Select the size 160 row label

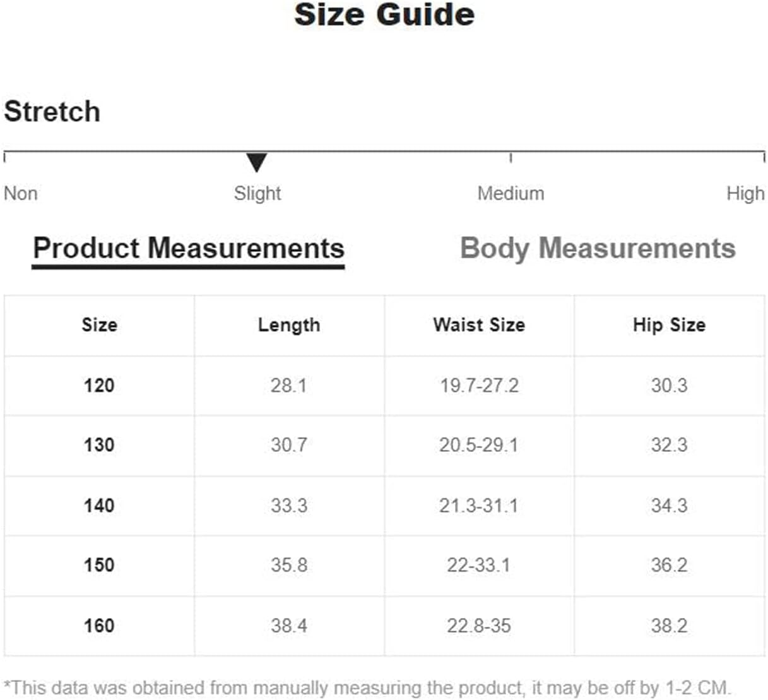point(99,626)
